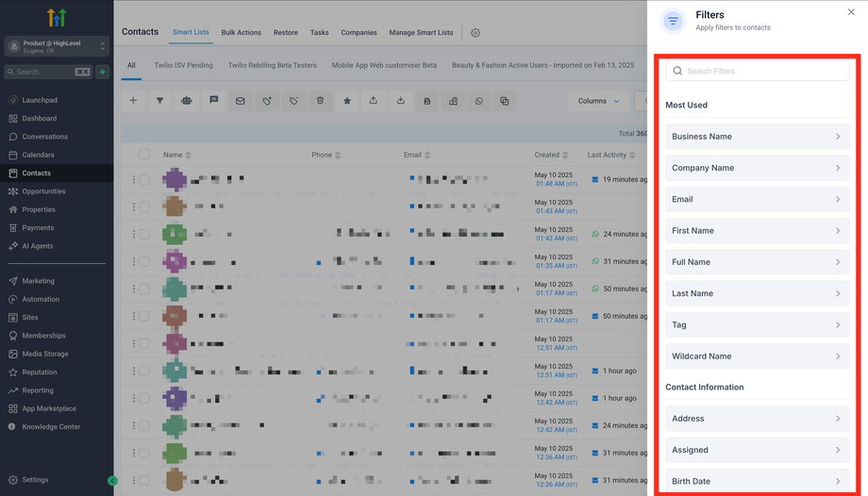Close the Filters panel

pyautogui.click(x=851, y=12)
